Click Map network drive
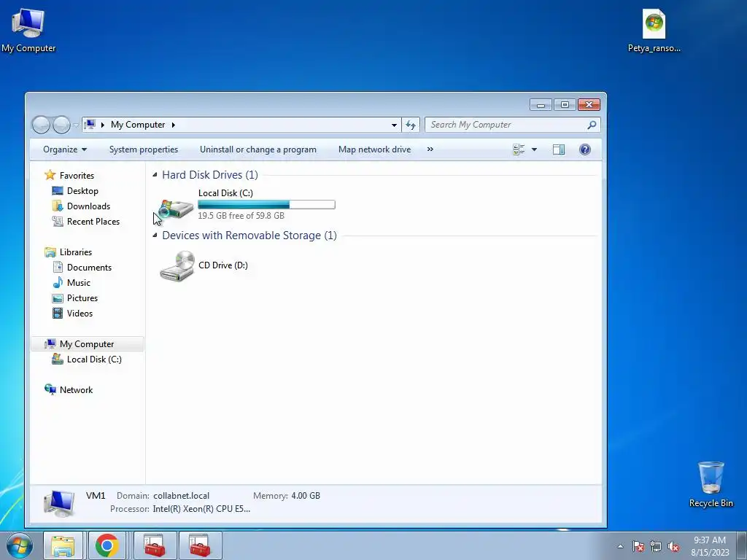Image resolution: width=747 pixels, height=560 pixels. (x=374, y=149)
